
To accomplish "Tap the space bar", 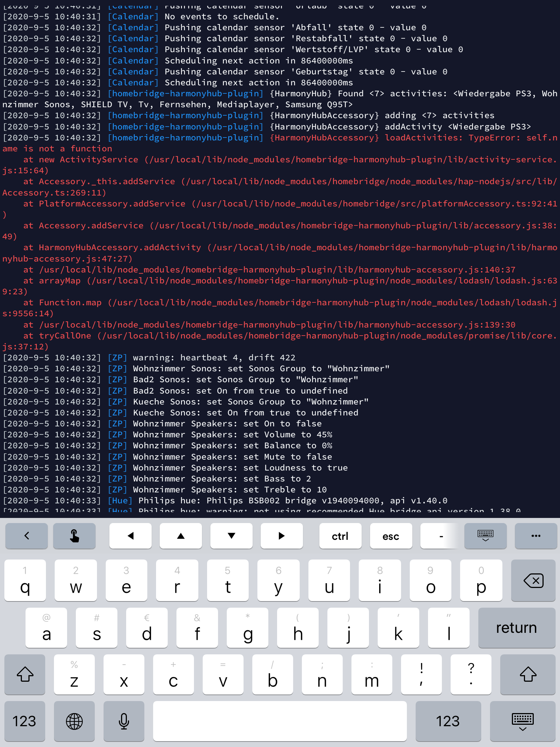I will [x=280, y=721].
